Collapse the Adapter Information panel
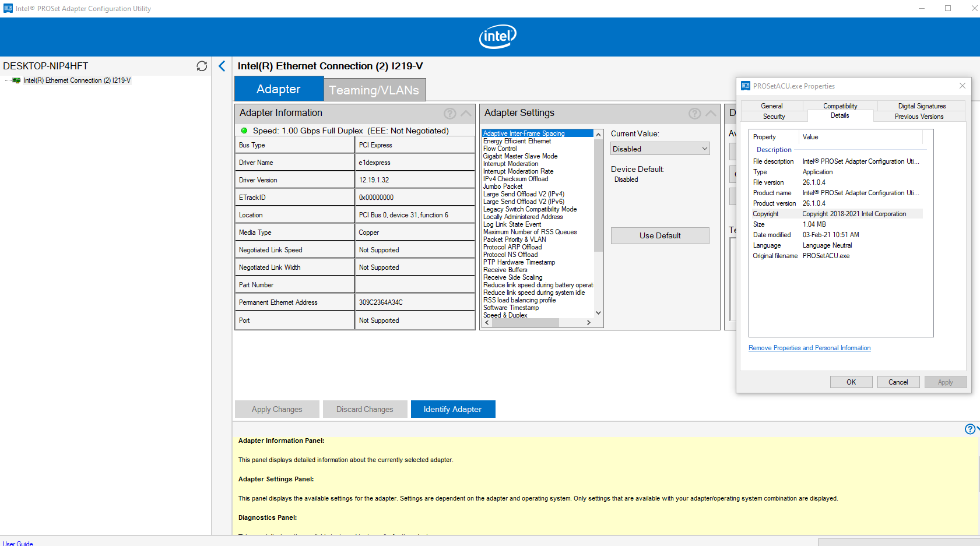The image size is (980, 546). coord(466,113)
